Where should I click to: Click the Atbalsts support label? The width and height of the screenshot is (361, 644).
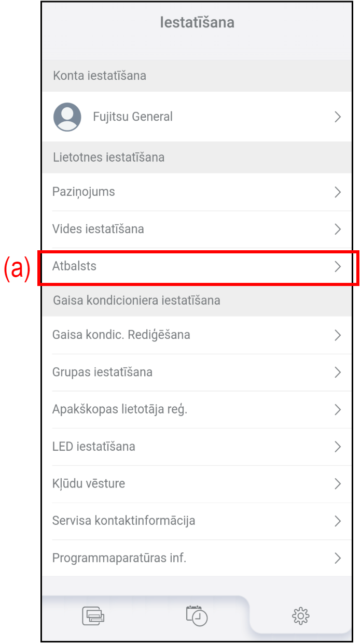75,266
